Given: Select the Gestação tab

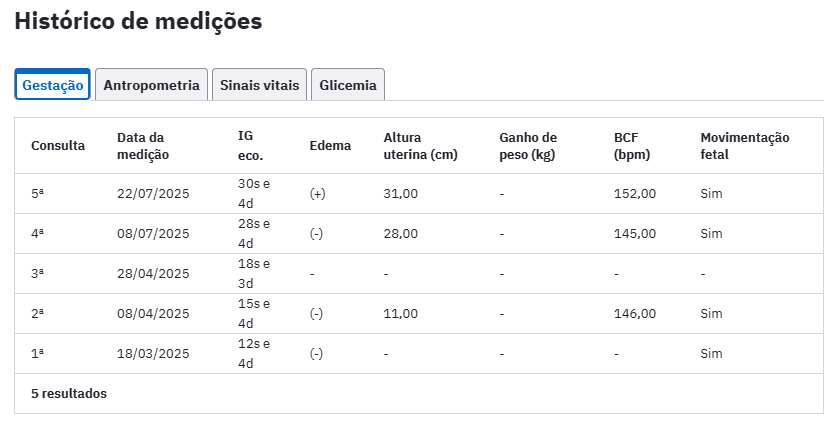Looking at the screenshot, I should pyautogui.click(x=52, y=85).
